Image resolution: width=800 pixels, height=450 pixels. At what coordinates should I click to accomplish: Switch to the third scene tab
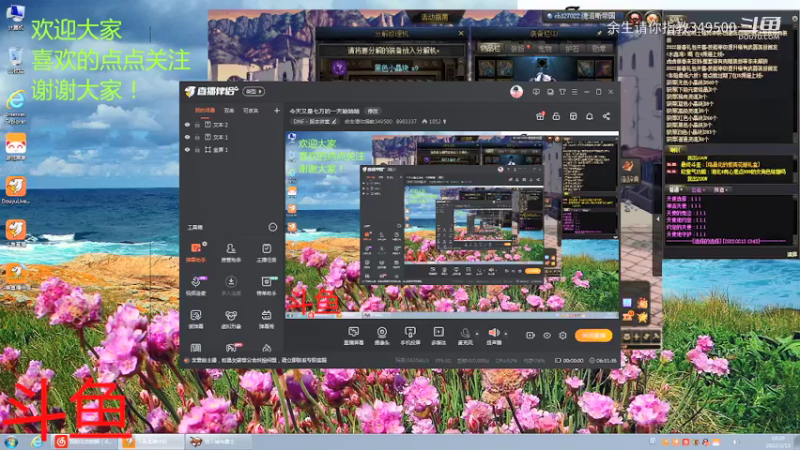click(x=251, y=111)
